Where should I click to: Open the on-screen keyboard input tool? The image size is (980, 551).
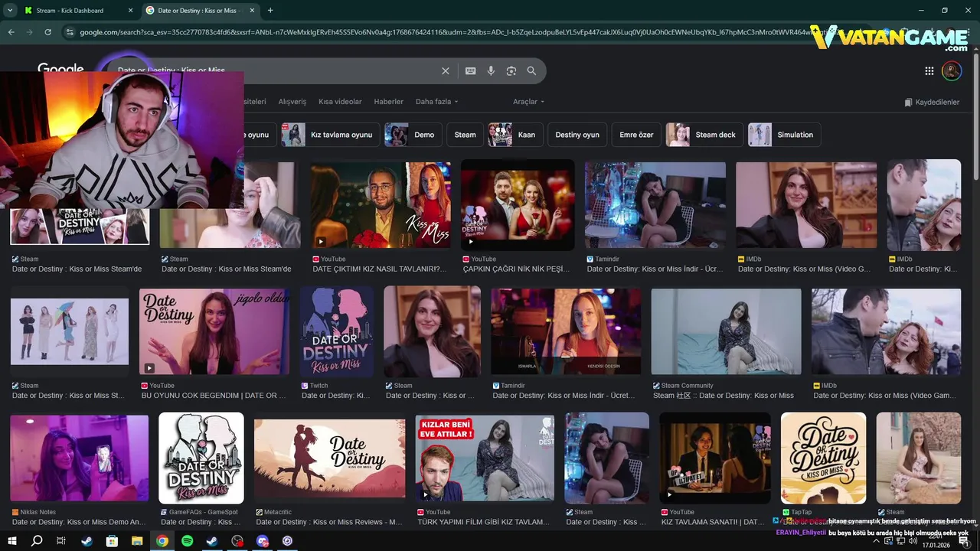(470, 70)
